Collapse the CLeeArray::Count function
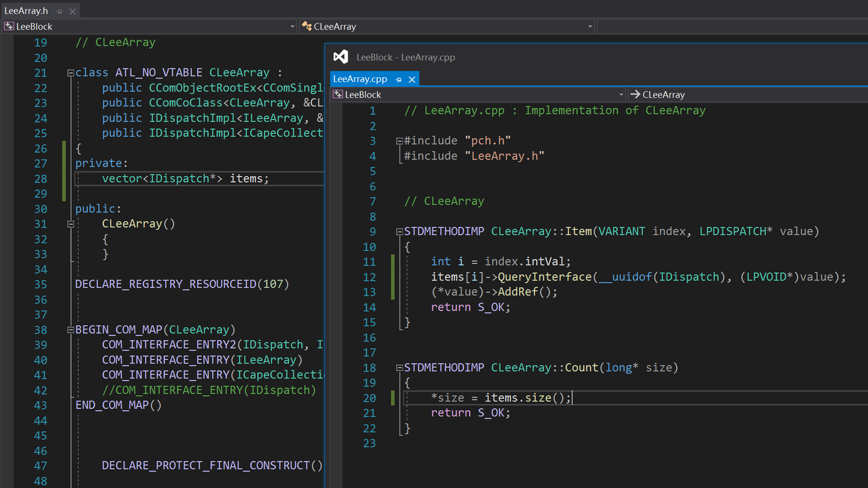This screenshot has height=488, width=868. tap(399, 368)
